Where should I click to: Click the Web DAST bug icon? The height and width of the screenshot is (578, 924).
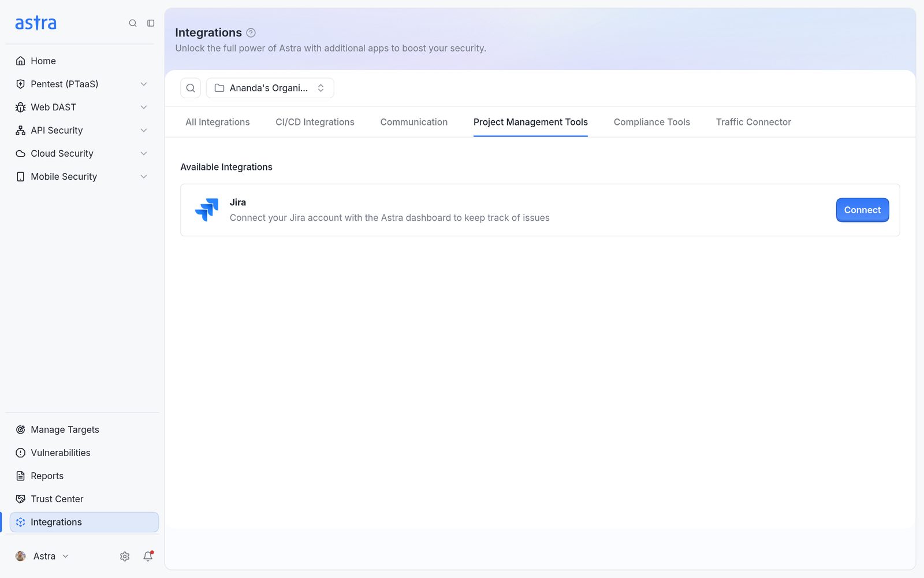(x=21, y=107)
